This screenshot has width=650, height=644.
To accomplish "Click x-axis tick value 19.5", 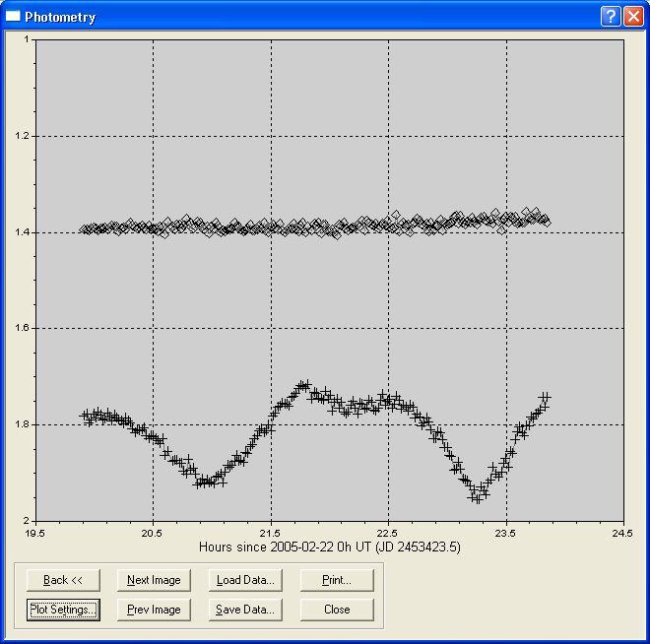I will pos(35,533).
